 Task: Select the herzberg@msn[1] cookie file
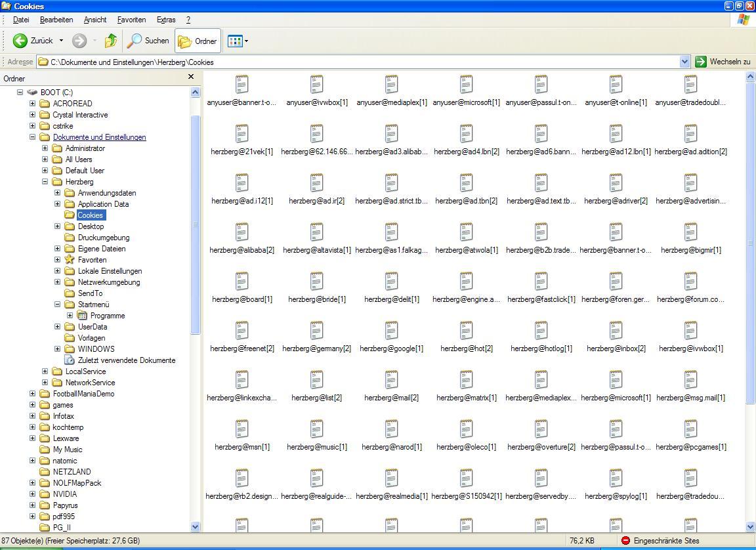[241, 430]
